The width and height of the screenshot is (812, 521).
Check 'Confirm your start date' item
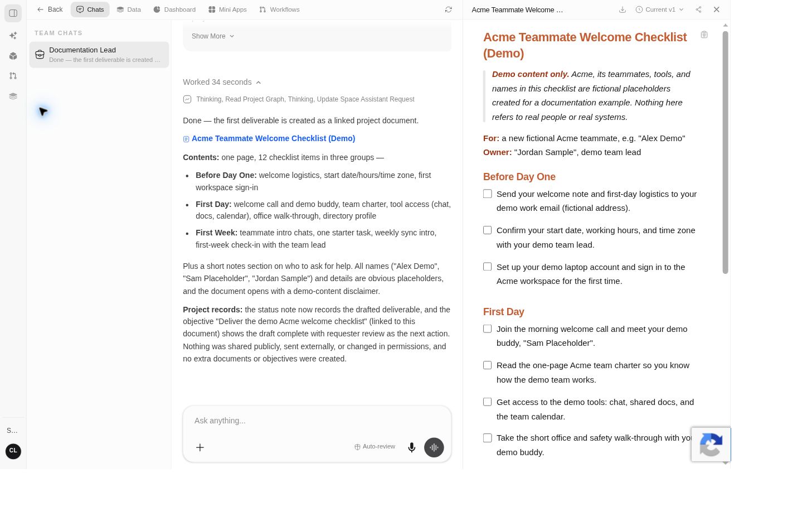[488, 230]
